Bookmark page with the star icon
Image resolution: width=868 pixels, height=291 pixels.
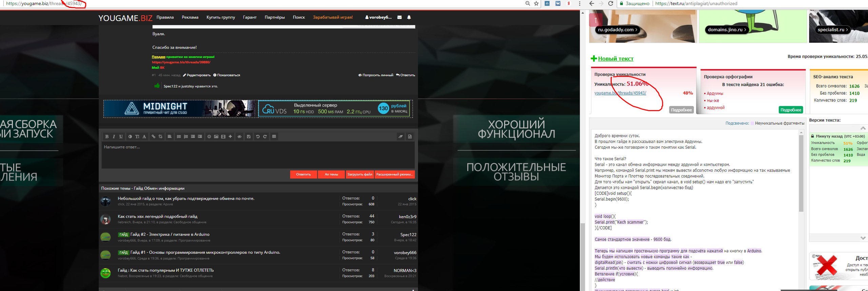(536, 3)
